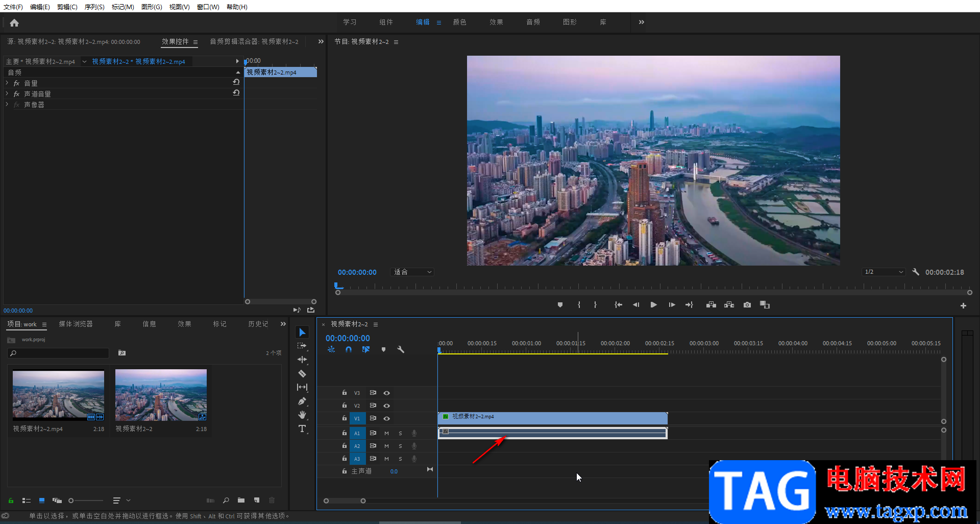This screenshot has width=980, height=524.
Task: Click project search field
Action: [58, 353]
